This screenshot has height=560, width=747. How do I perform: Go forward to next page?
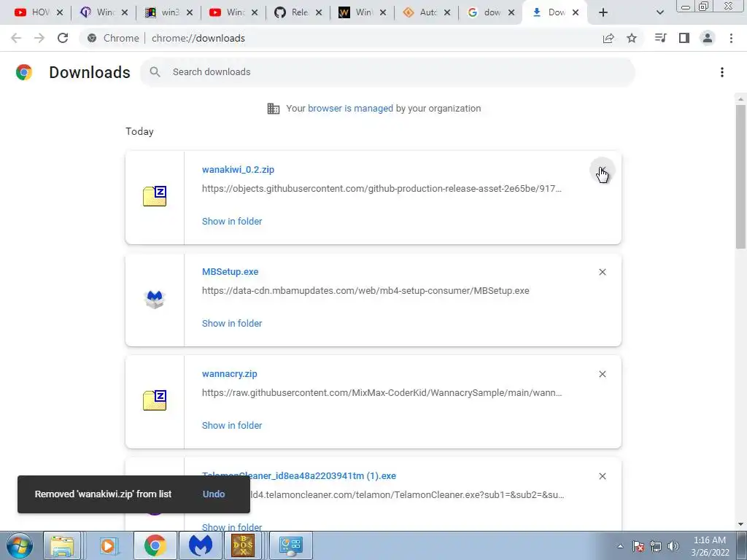click(x=39, y=38)
